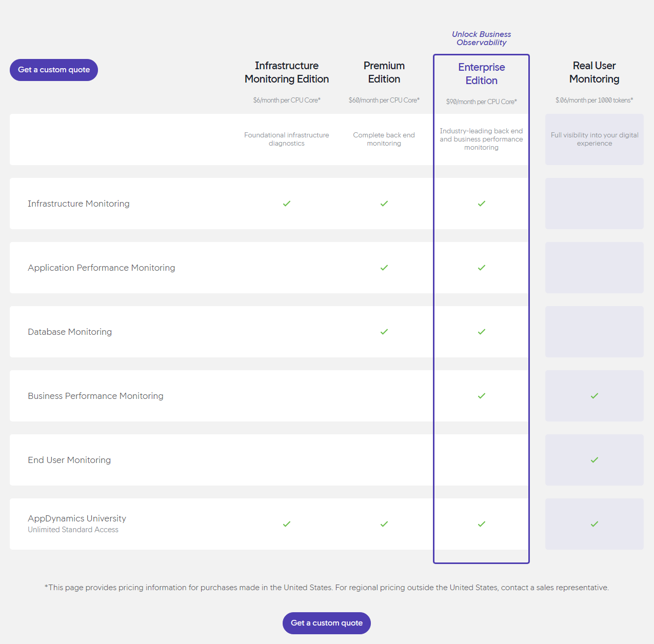
Task: Select the Premium Edition column heading
Action: tap(384, 72)
